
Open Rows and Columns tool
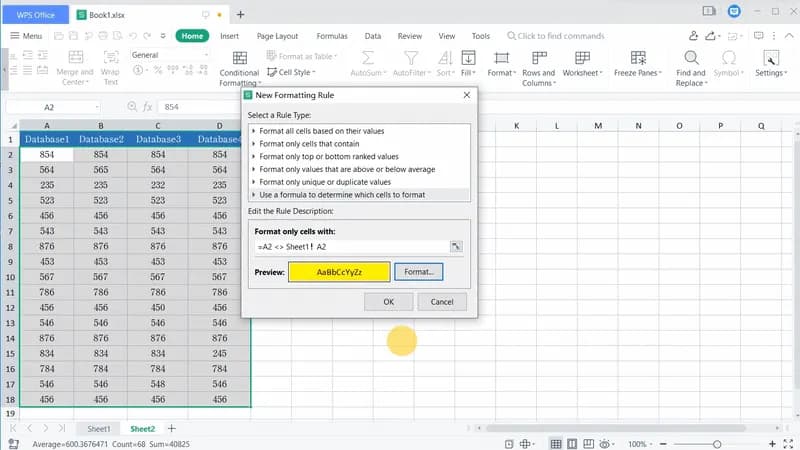tap(539, 68)
